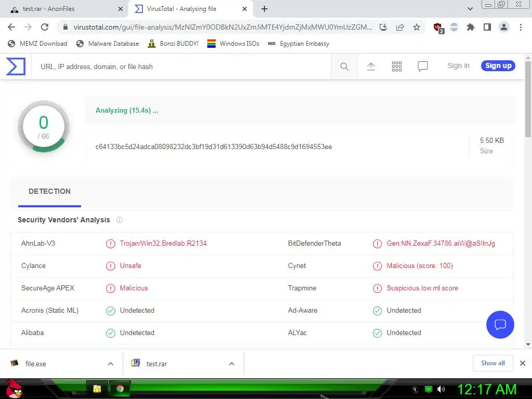Open the Chrome profile avatar
Image resolution: width=532 pixels, height=399 pixels.
pos(504,27)
